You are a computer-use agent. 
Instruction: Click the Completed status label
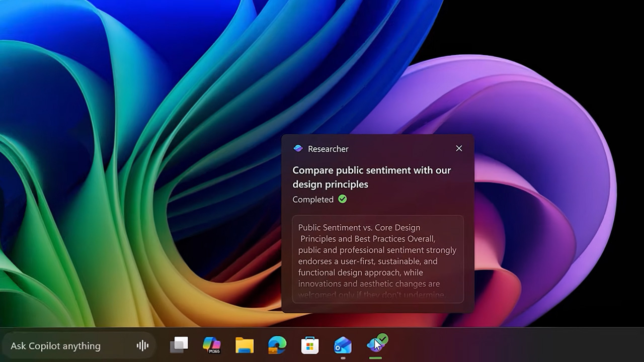[313, 200]
